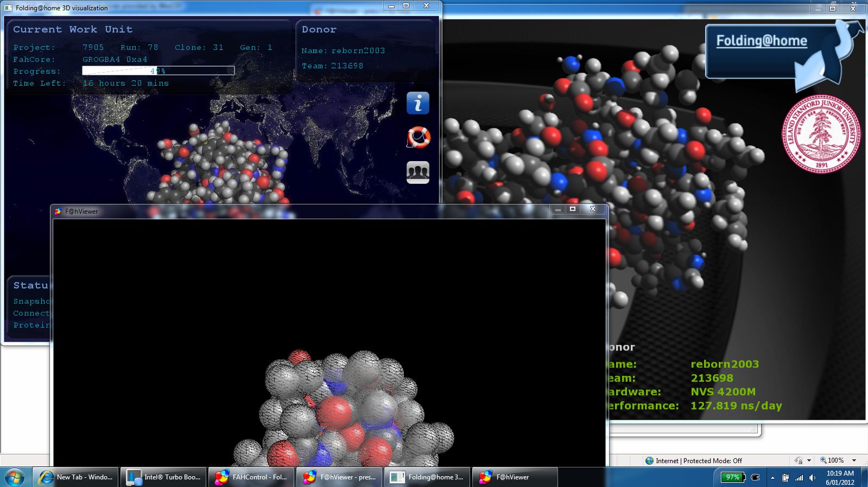Click the green '213698' team number in browser
This screenshot has height=487, width=868.
click(x=712, y=378)
